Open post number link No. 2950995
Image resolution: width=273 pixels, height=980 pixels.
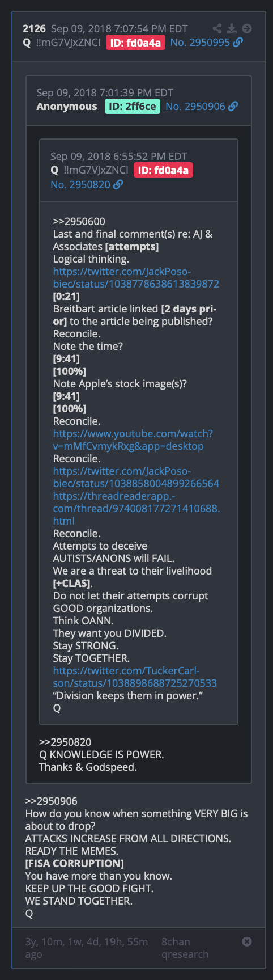pyautogui.click(x=200, y=43)
